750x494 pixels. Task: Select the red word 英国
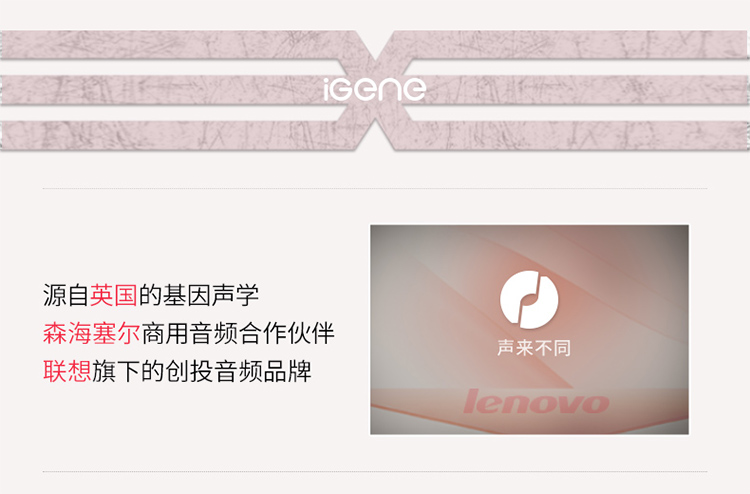(114, 295)
